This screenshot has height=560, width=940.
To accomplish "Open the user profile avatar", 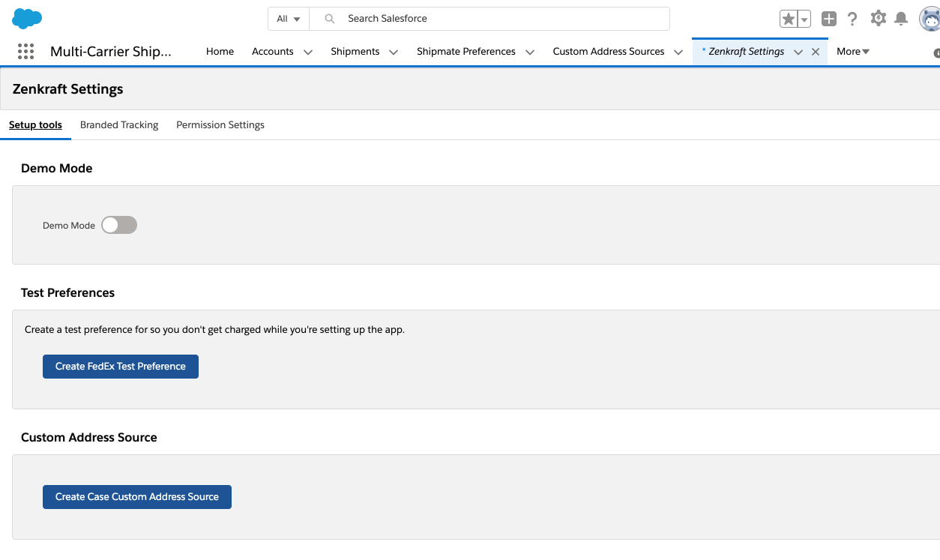I will click(930, 19).
